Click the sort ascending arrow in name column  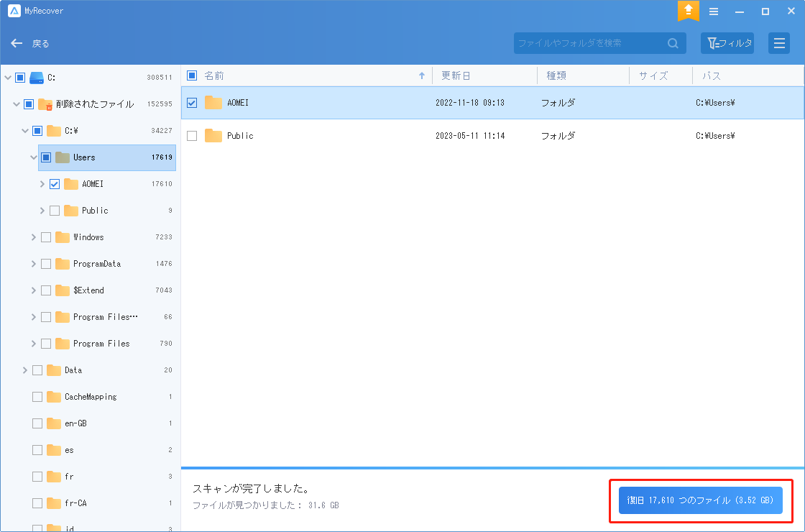422,76
